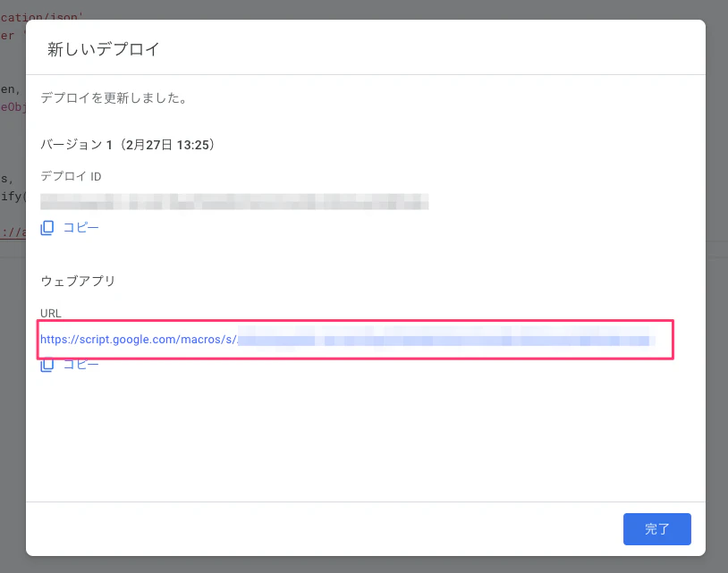This screenshot has width=728, height=573.
Task: Click the バージョン 1 (2月27日 13:25) text
Action: [129, 144]
